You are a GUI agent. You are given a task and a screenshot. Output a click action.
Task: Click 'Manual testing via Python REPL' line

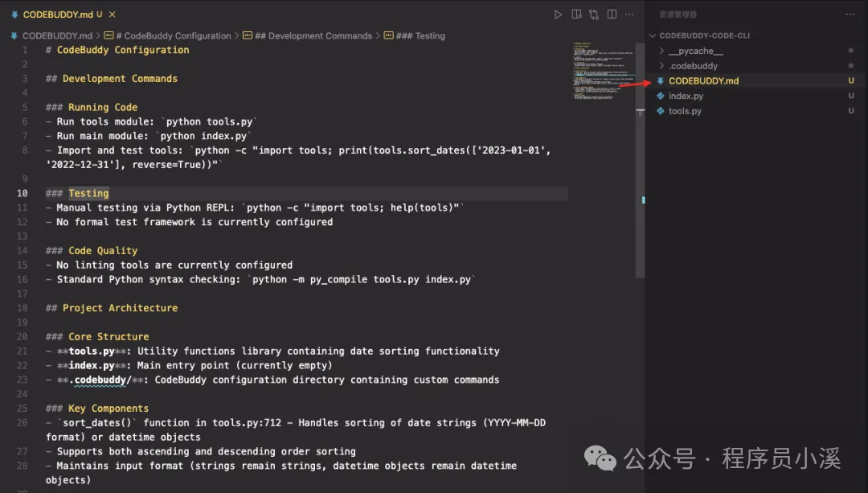pos(255,207)
